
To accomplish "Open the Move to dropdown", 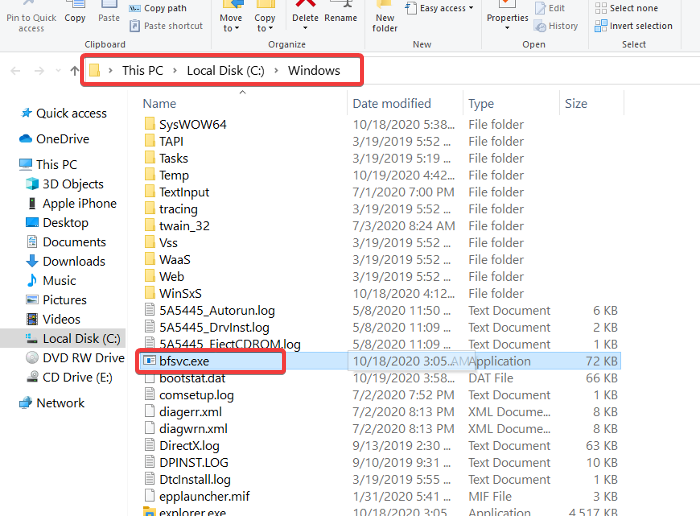I will [231, 17].
